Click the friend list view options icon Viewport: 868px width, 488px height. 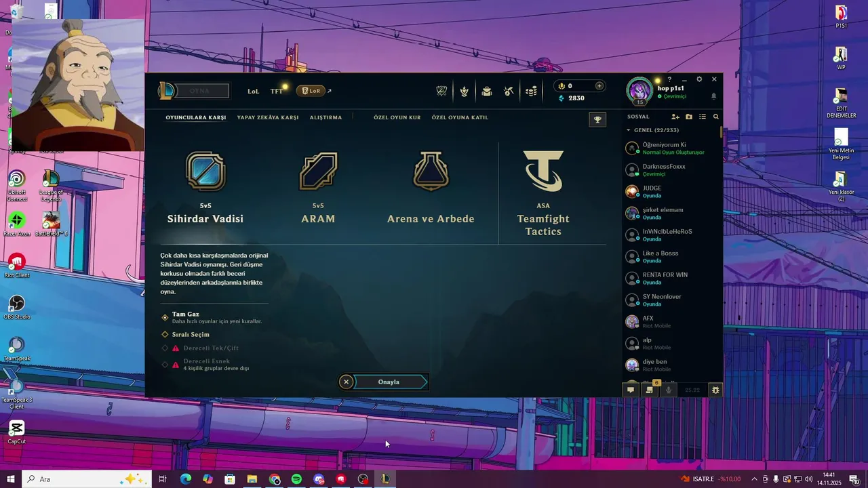point(703,117)
